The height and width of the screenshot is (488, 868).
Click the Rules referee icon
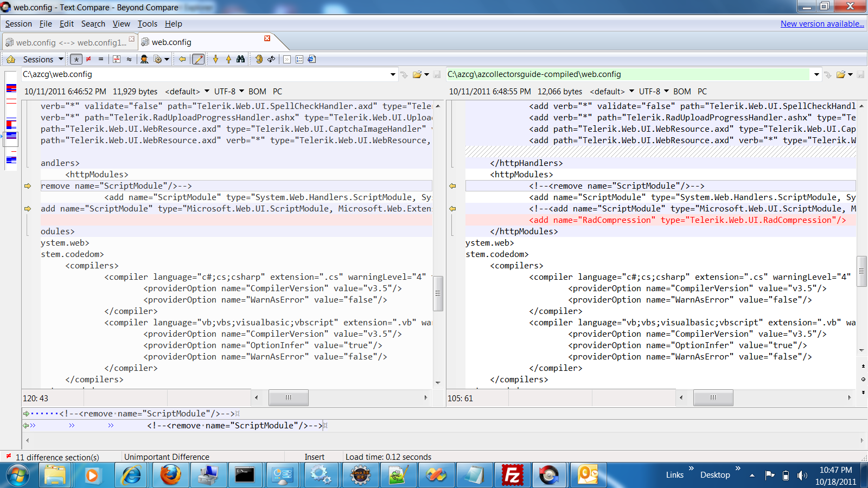(144, 59)
